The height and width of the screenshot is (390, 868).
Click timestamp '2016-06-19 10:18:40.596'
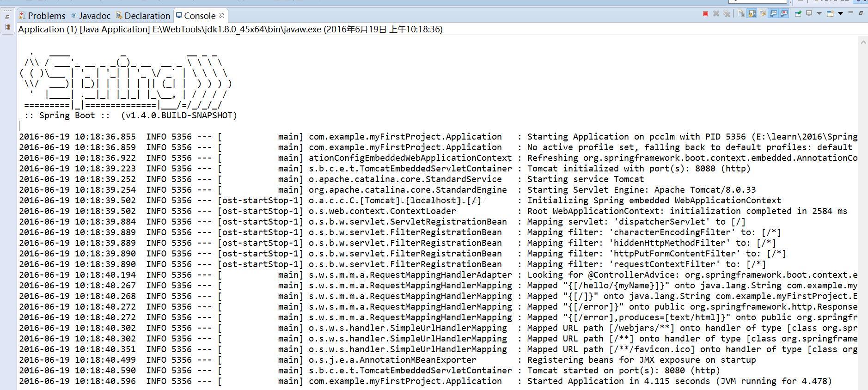tap(78, 381)
